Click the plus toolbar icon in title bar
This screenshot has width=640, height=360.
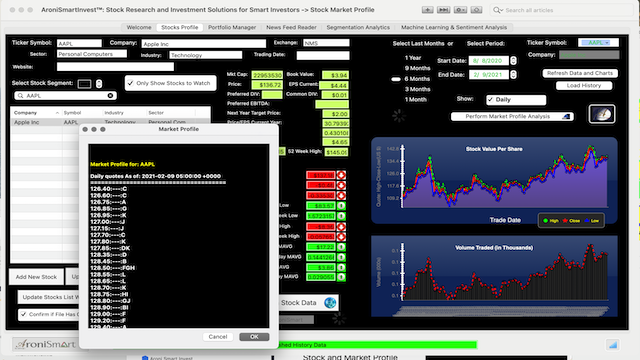427,10
